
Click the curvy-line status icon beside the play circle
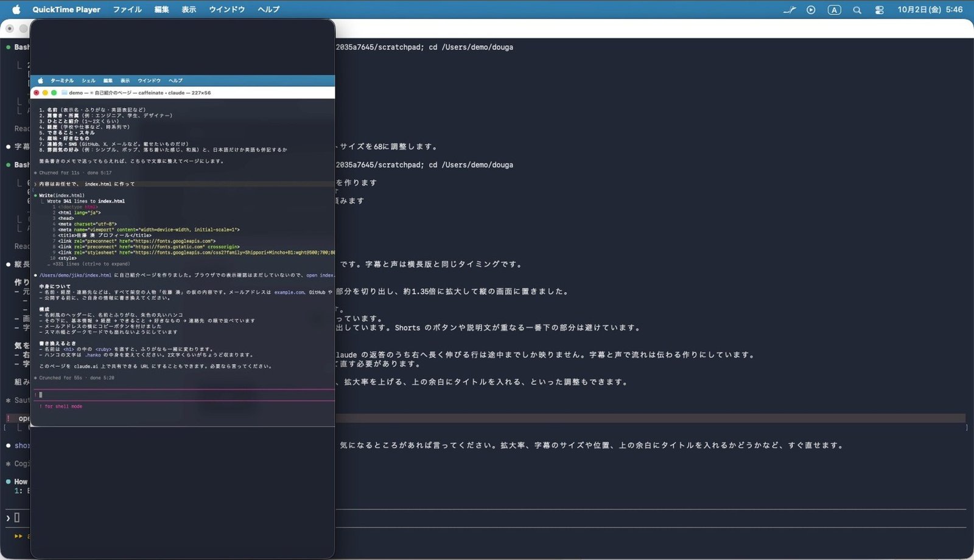click(790, 10)
